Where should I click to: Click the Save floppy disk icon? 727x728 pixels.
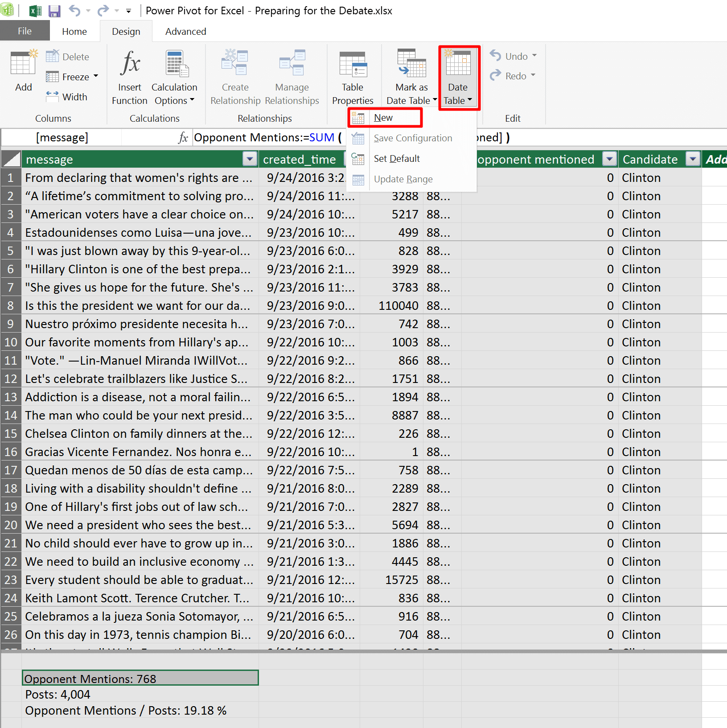pyautogui.click(x=54, y=11)
